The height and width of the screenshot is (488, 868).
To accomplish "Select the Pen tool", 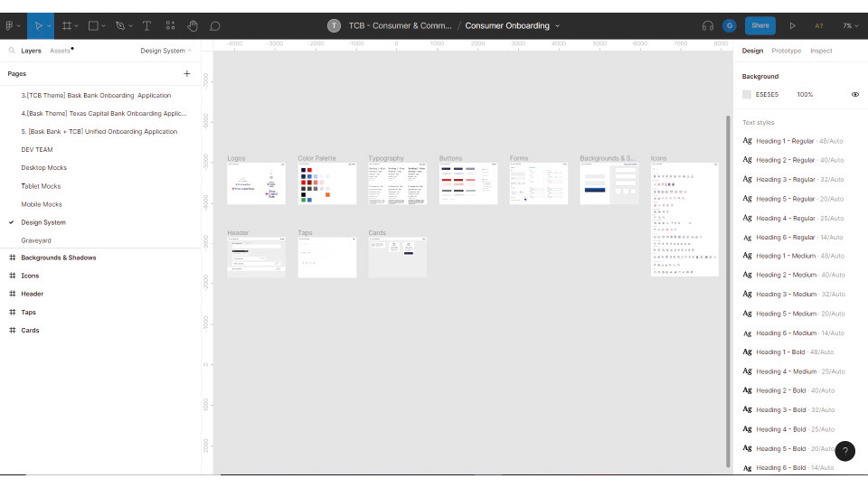I will [120, 26].
